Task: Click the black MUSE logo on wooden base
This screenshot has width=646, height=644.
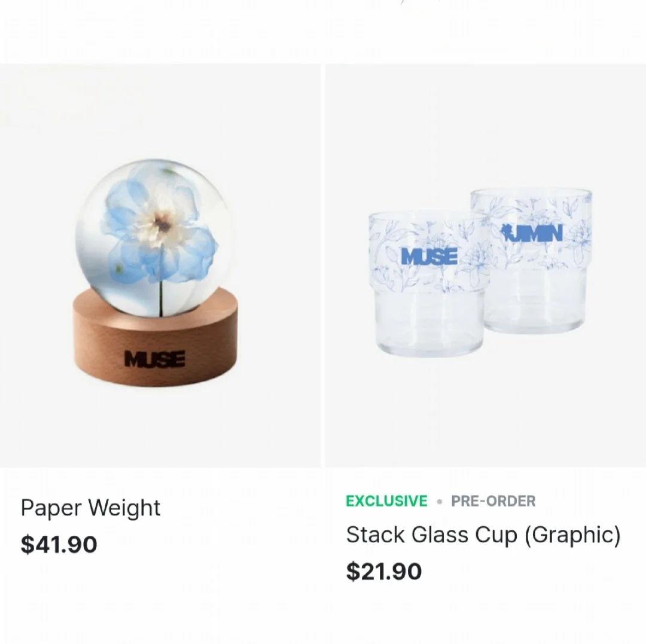Action: tap(154, 359)
